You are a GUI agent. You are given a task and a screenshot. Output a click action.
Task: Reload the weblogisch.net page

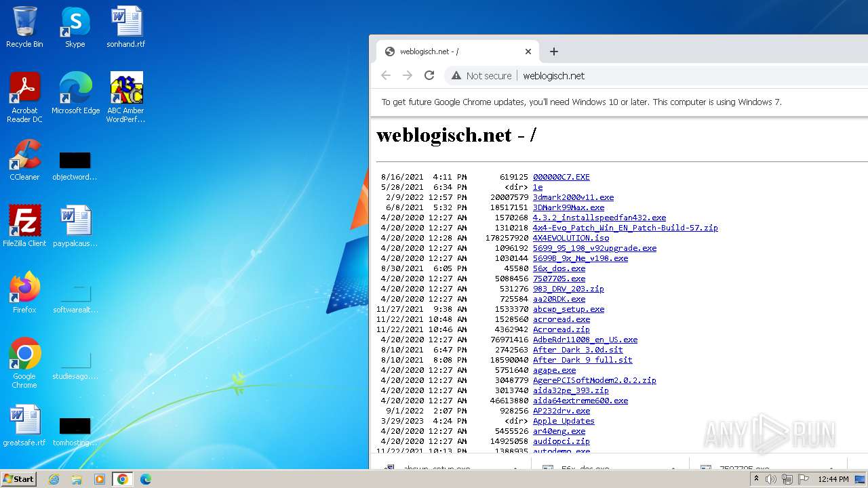click(x=429, y=75)
